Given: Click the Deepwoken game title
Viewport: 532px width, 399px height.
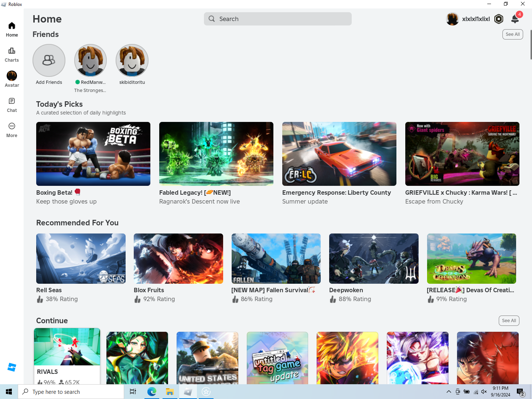Looking at the screenshot, I should pyautogui.click(x=346, y=290).
